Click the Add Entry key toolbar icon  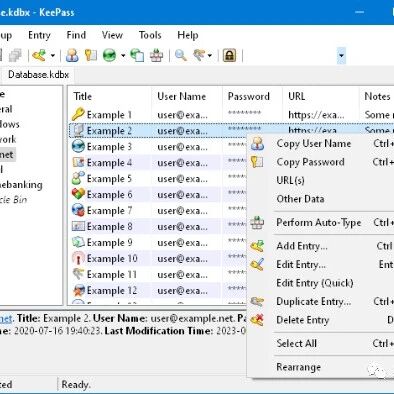pos(39,55)
